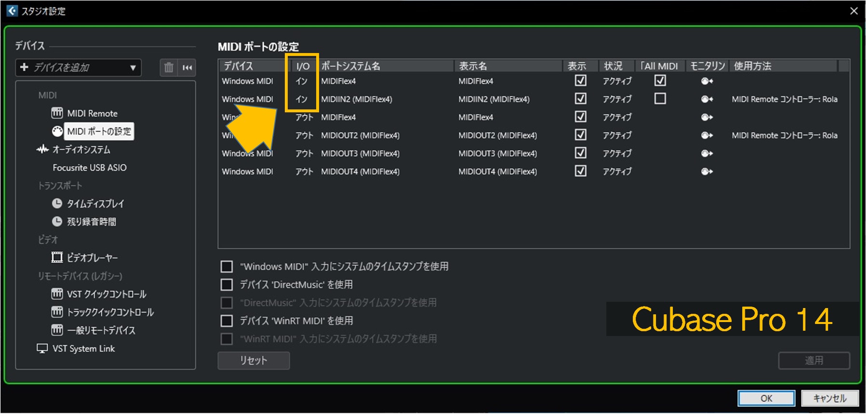
Task: Open 残り録音時間 settings
Action: [92, 222]
